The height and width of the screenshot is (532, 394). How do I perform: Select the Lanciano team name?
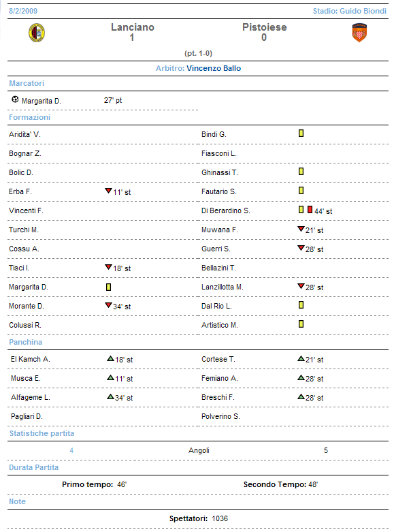tap(133, 27)
